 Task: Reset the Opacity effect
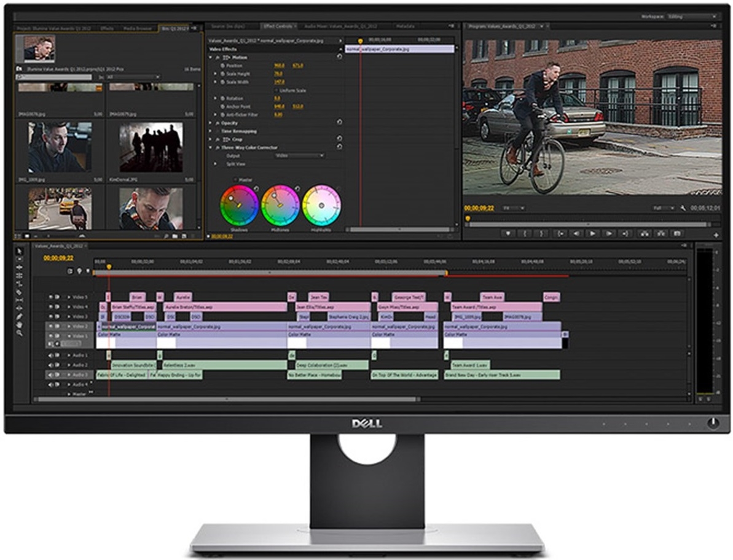coord(339,122)
